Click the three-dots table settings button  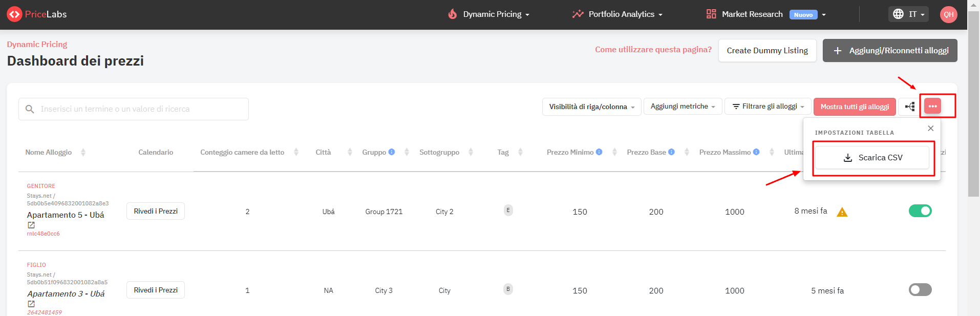pos(932,106)
